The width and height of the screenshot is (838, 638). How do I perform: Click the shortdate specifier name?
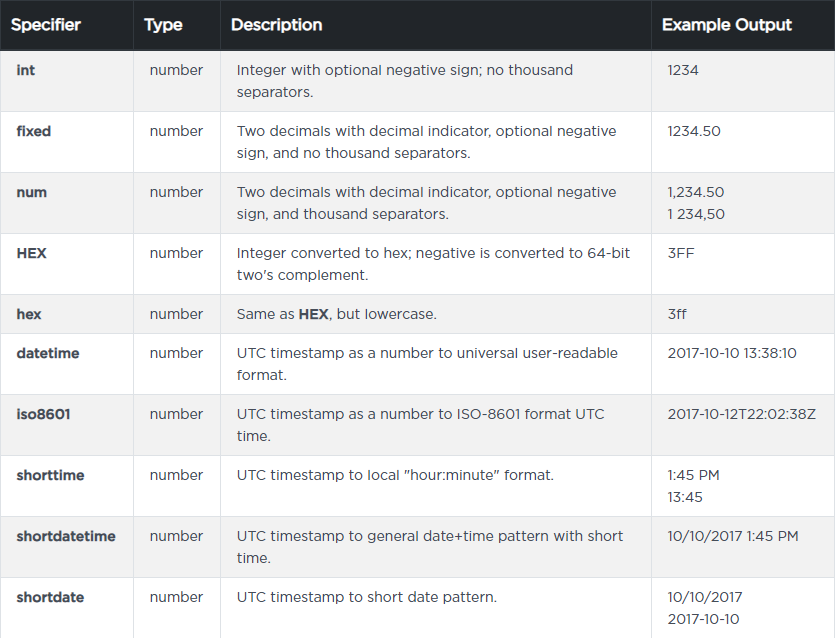coord(50,598)
